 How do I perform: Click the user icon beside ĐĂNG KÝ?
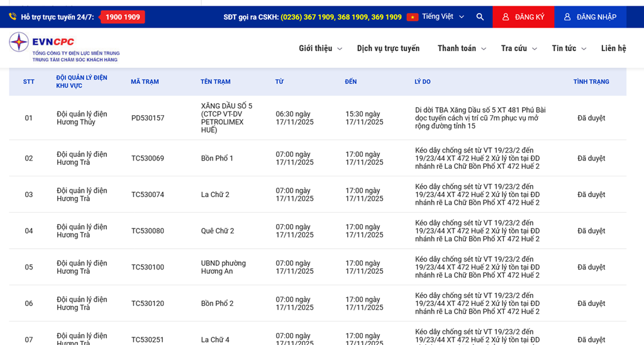pyautogui.click(x=506, y=17)
